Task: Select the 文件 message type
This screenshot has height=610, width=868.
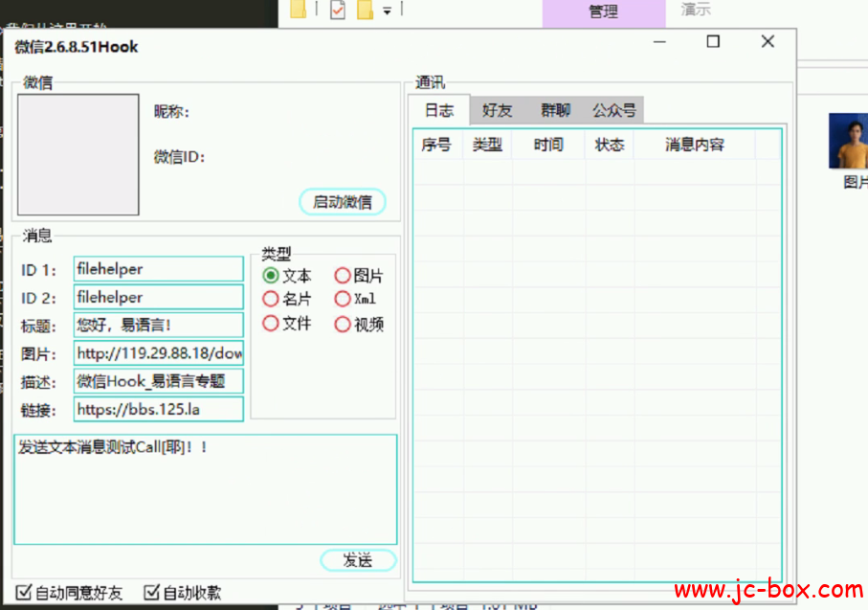Action: [x=287, y=324]
